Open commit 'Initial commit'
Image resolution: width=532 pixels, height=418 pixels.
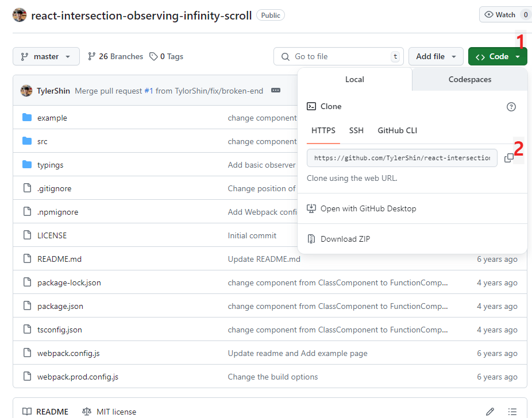252,235
